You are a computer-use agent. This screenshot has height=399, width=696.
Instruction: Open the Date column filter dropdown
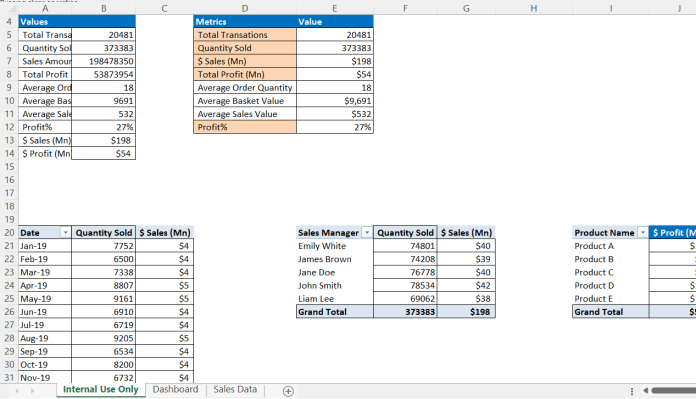pos(65,233)
